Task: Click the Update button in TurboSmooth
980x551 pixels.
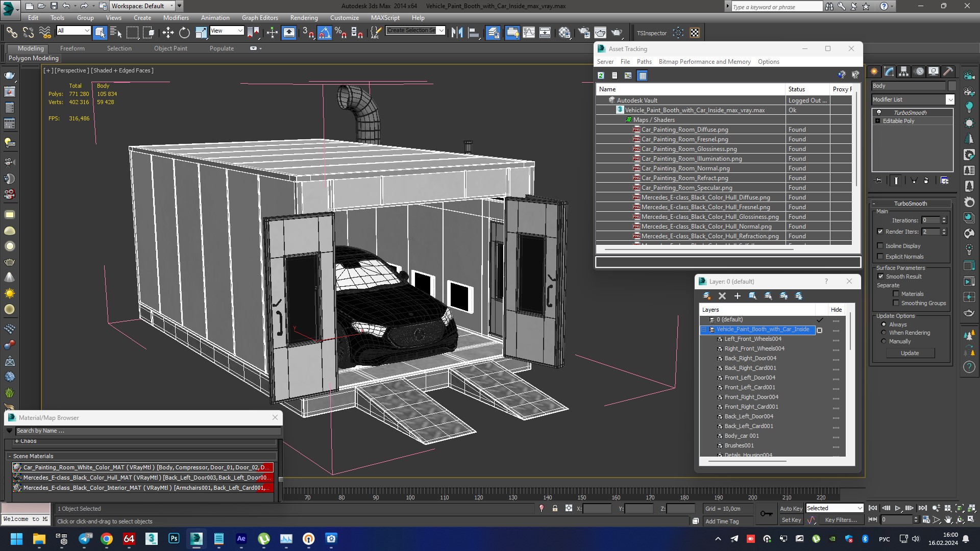Action: [x=910, y=353]
